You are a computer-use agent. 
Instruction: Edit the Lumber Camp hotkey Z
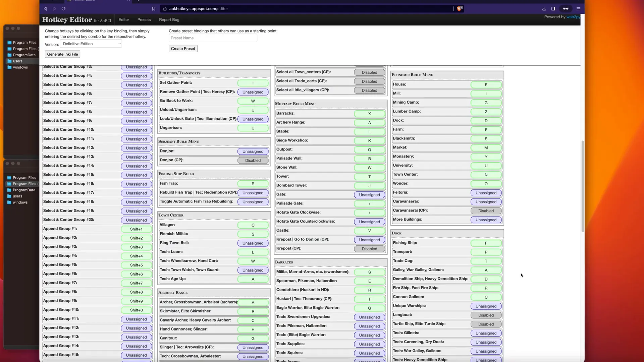coord(486,112)
